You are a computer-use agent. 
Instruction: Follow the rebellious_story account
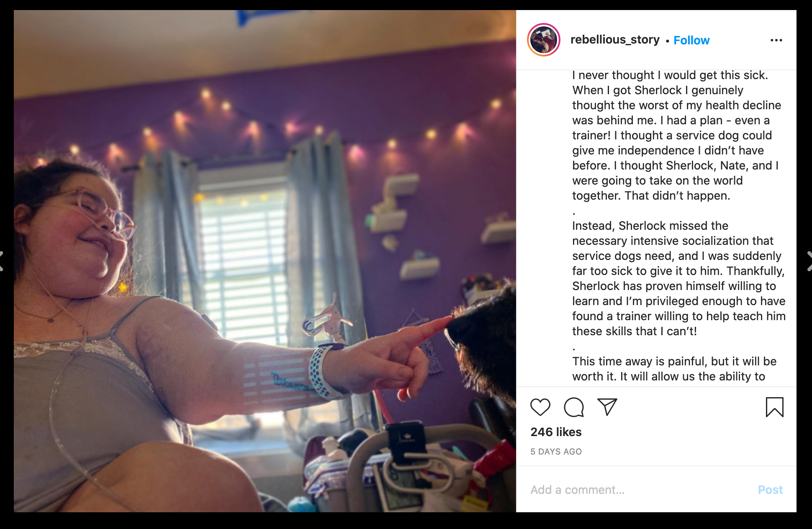691,40
